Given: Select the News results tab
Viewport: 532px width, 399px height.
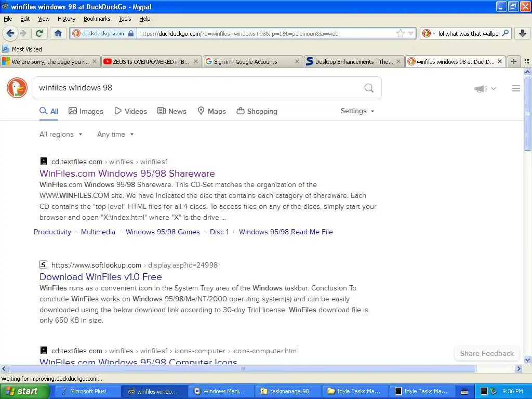Looking at the screenshot, I should click(x=171, y=111).
